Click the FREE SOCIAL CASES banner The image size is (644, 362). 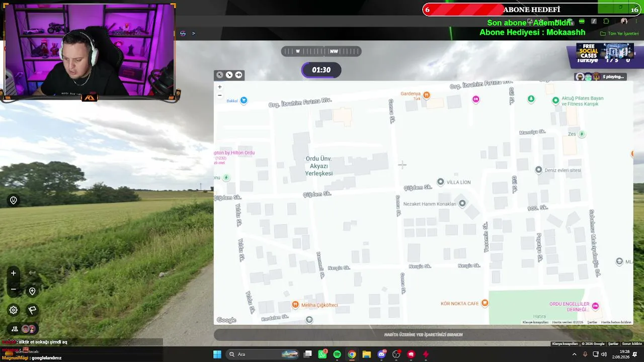pyautogui.click(x=605, y=51)
